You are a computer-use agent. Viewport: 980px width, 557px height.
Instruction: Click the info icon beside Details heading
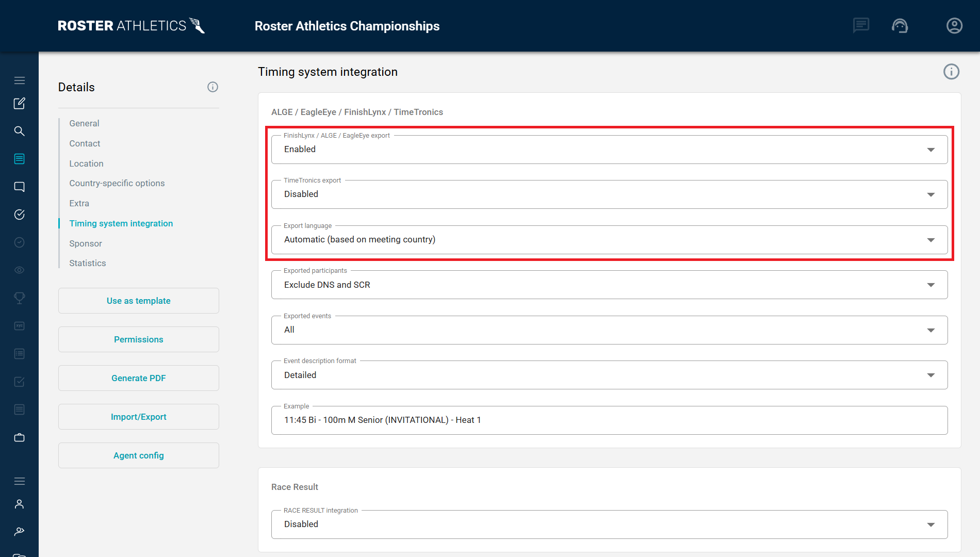(x=213, y=87)
